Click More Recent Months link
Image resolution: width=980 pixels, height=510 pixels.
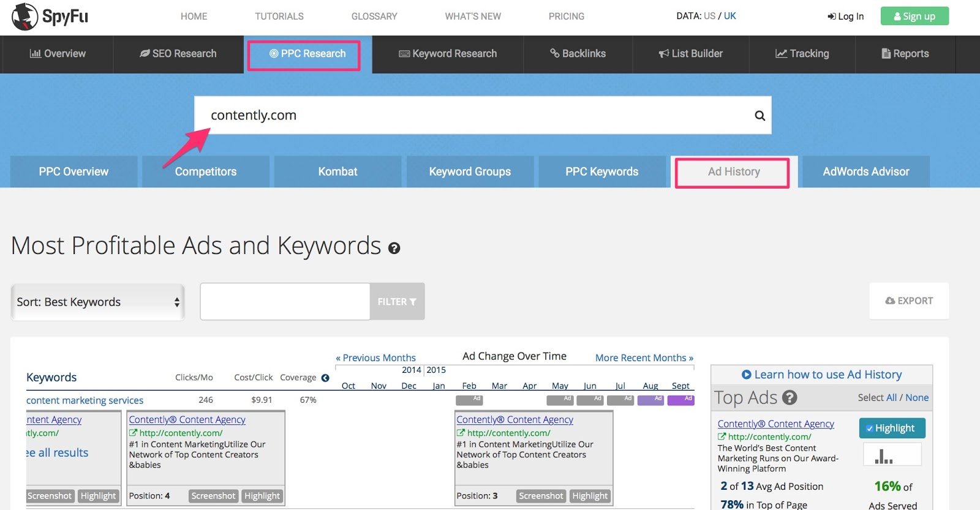click(x=644, y=358)
